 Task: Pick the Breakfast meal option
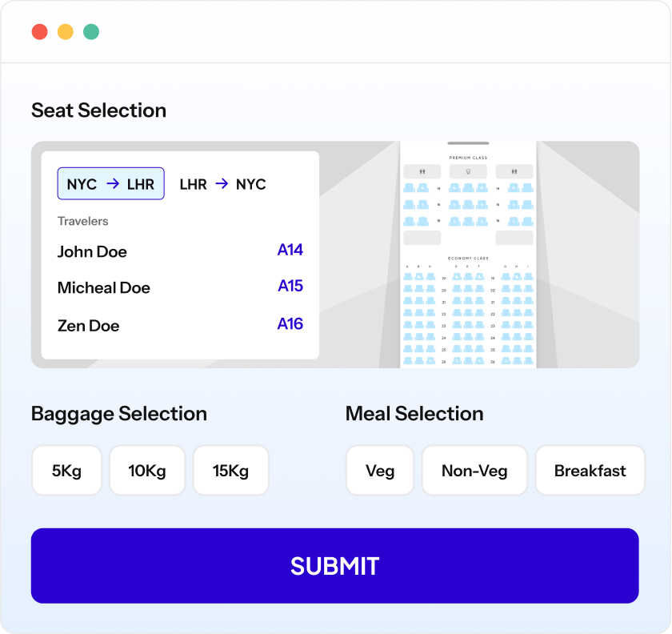tap(590, 471)
